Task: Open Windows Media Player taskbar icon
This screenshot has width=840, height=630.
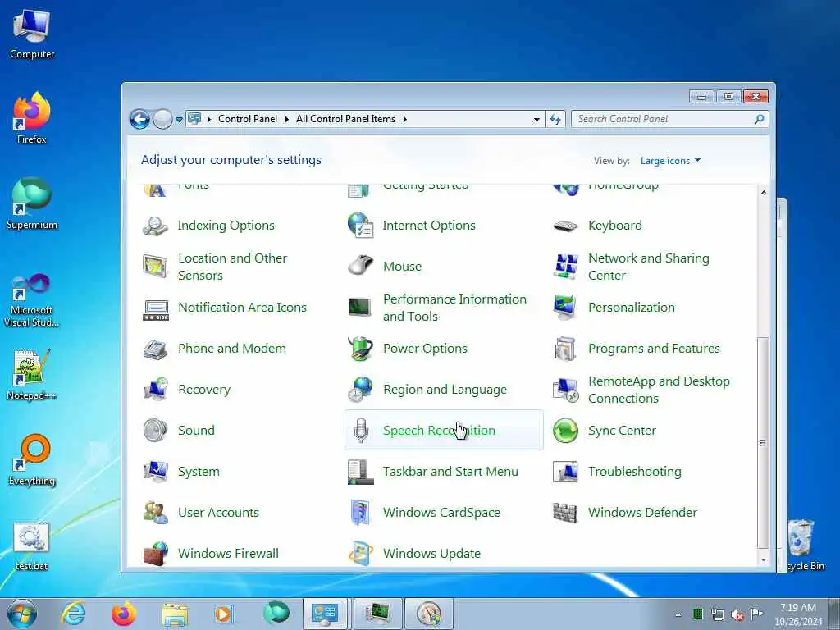Action: click(224, 614)
